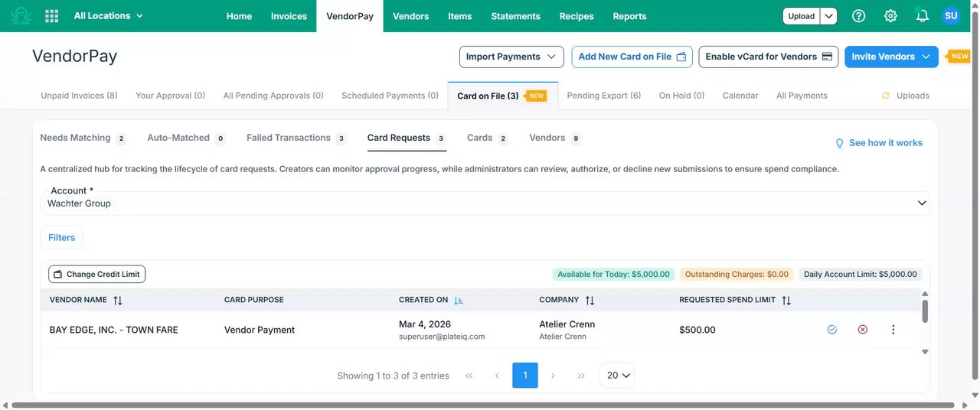980x410 pixels.
Task: Approve the BAY EDGE card request checkmark
Action: click(832, 330)
